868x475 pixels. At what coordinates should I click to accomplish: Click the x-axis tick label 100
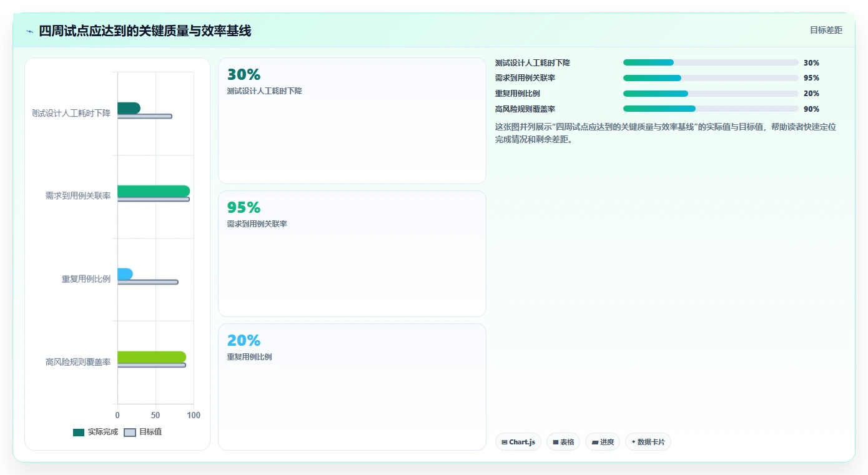(x=194, y=415)
